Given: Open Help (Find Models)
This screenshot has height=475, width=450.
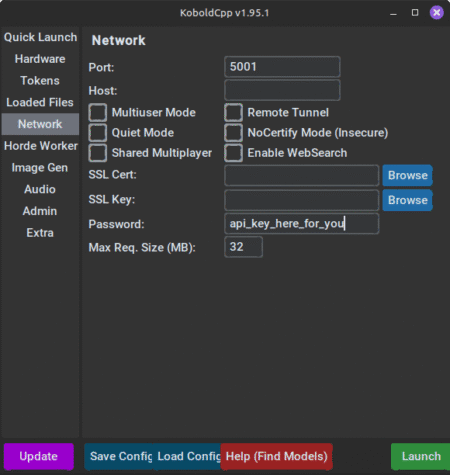Looking at the screenshot, I should coord(277,456).
